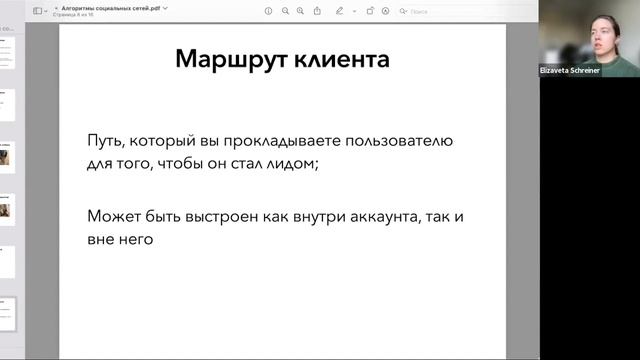Image resolution: width=640 pixels, height=360 pixels.
Task: Show the document info inspector
Action: [268, 11]
